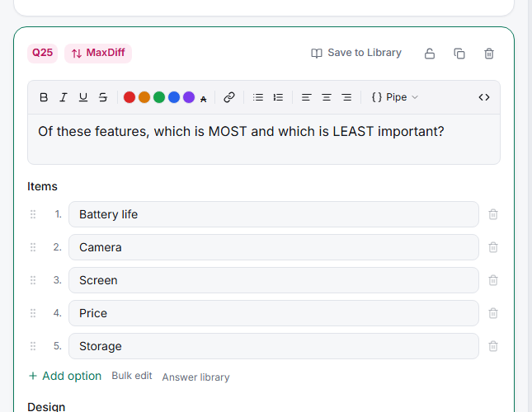Screen dimensions: 532x412
Task: Toggle the question lock icon
Action: point(430,54)
